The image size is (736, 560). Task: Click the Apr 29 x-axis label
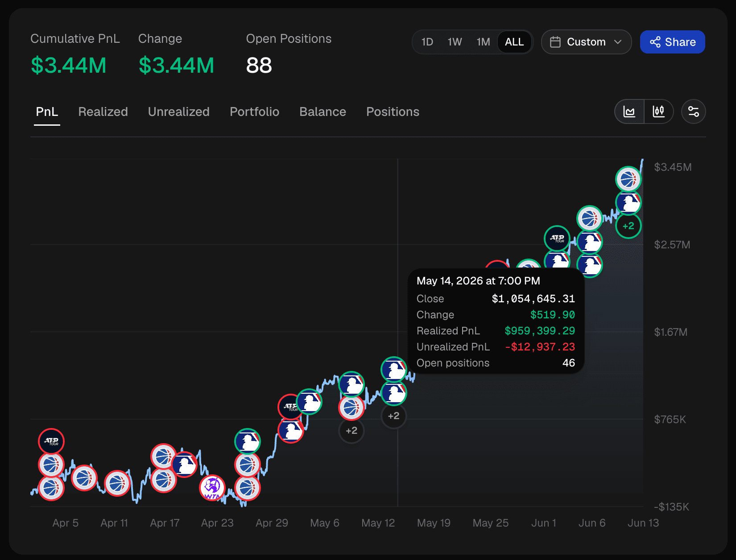(x=272, y=523)
